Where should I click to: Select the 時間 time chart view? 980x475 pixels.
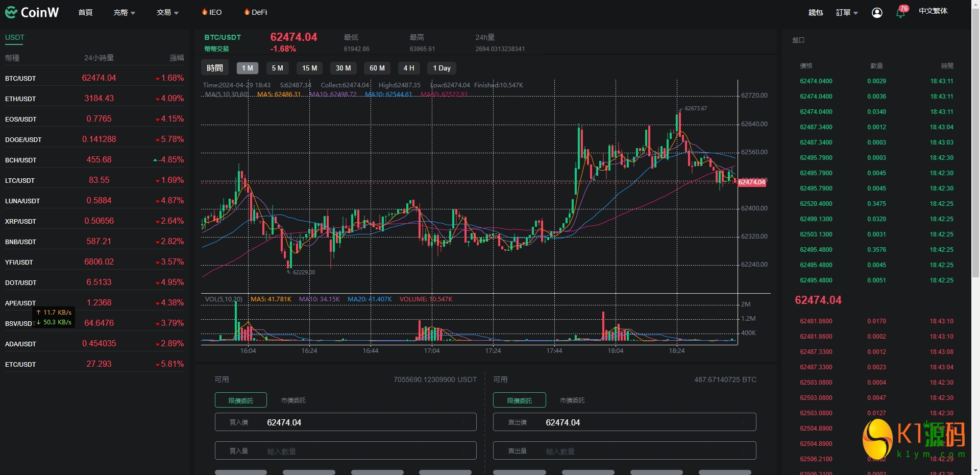pyautogui.click(x=215, y=68)
